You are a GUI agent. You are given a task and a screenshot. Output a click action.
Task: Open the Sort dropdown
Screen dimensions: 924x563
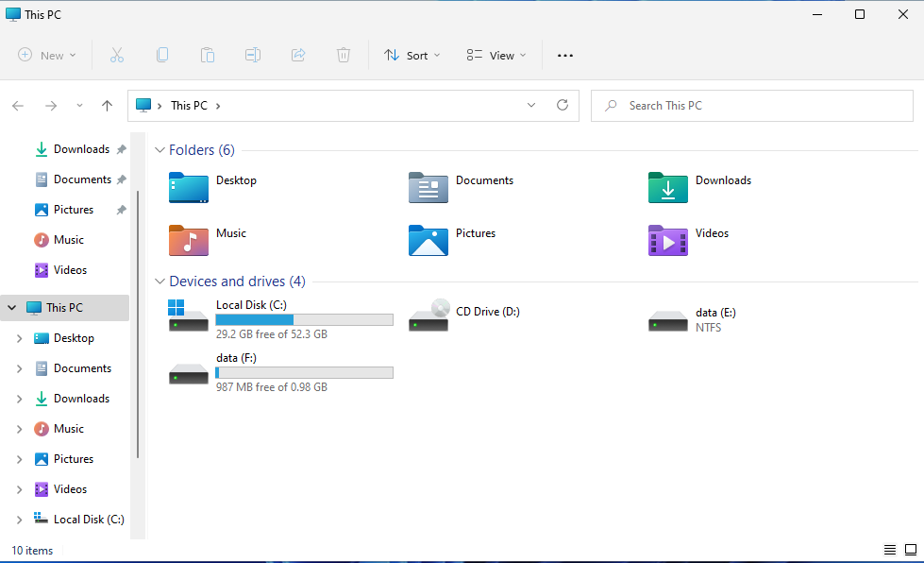coord(412,55)
